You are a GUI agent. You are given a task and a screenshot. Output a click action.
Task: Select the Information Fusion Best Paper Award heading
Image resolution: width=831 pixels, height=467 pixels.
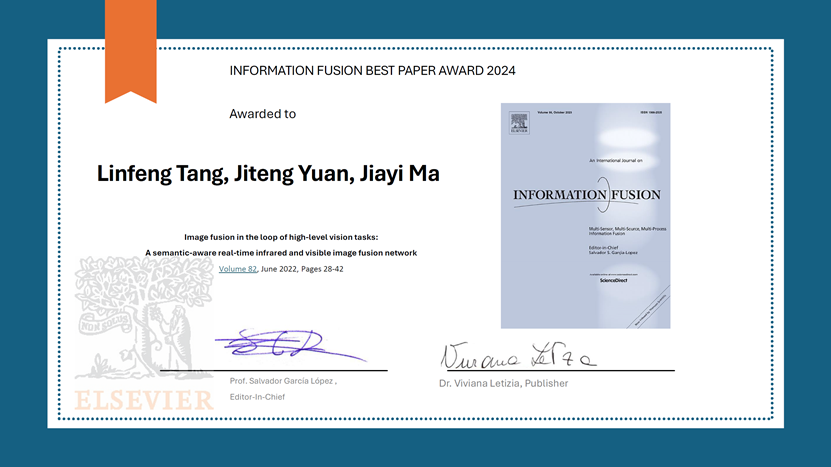[373, 71]
